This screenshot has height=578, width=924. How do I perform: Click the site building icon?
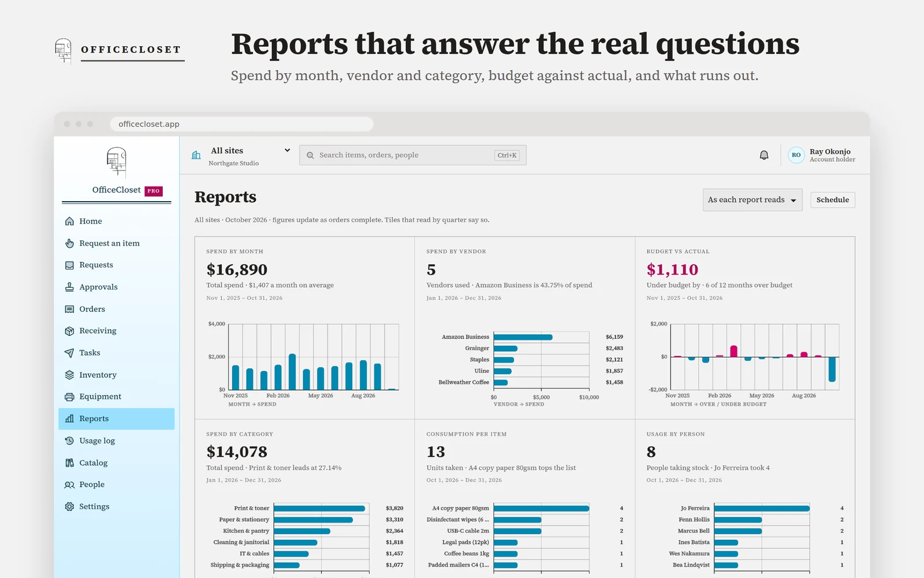click(196, 155)
